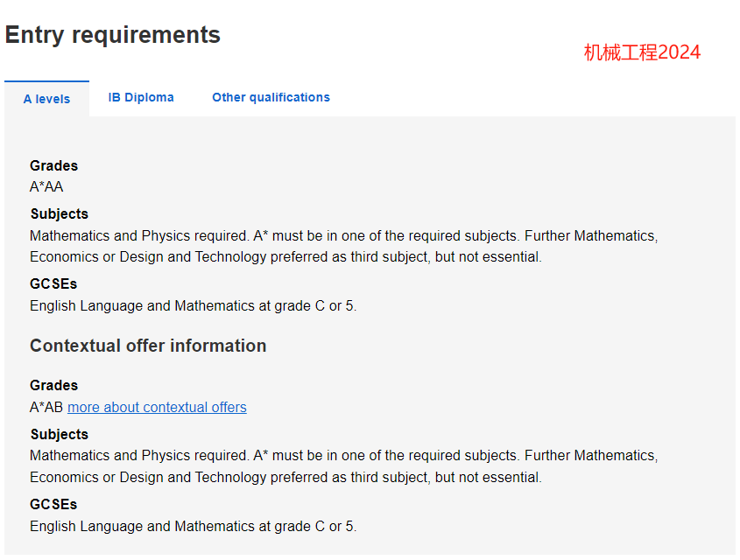Click the A*AA standard grade text

tap(46, 187)
